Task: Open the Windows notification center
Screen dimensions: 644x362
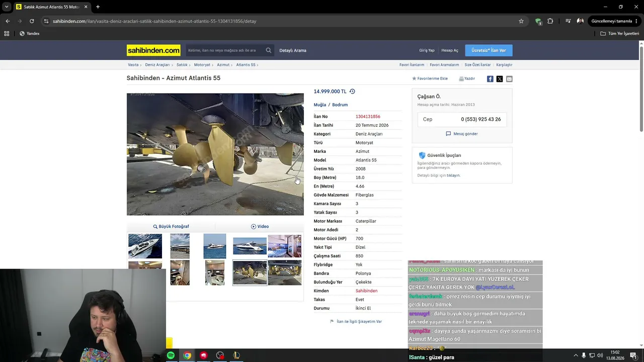Action: pos(633,355)
